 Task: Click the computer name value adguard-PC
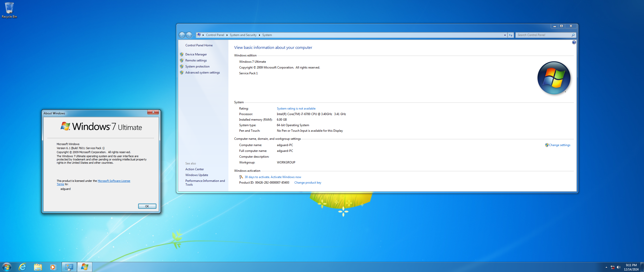pos(285,145)
